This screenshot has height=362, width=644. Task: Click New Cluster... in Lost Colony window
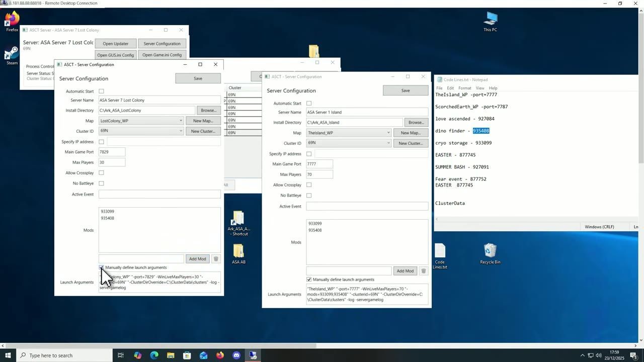click(203, 131)
